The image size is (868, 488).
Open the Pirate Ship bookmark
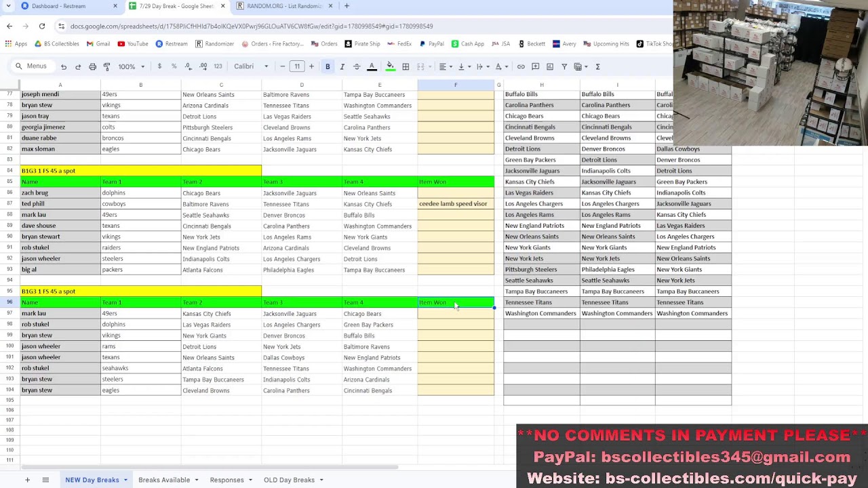tap(362, 44)
